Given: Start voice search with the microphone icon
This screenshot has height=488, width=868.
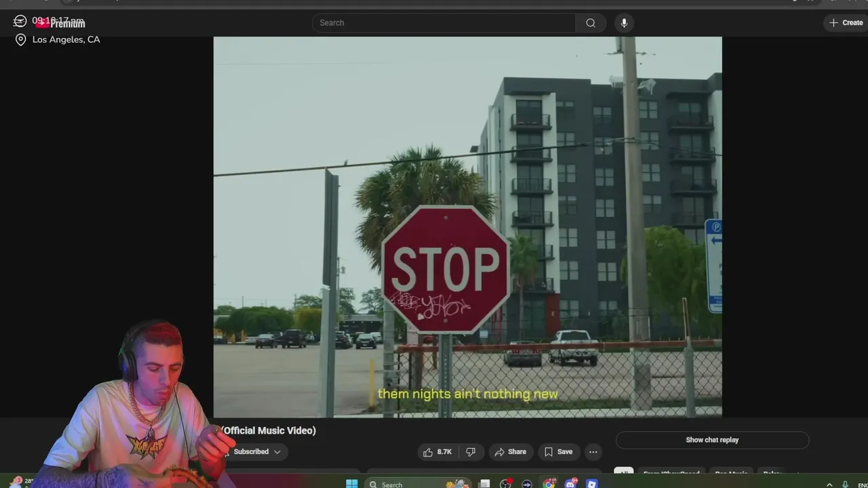Looking at the screenshot, I should [624, 23].
